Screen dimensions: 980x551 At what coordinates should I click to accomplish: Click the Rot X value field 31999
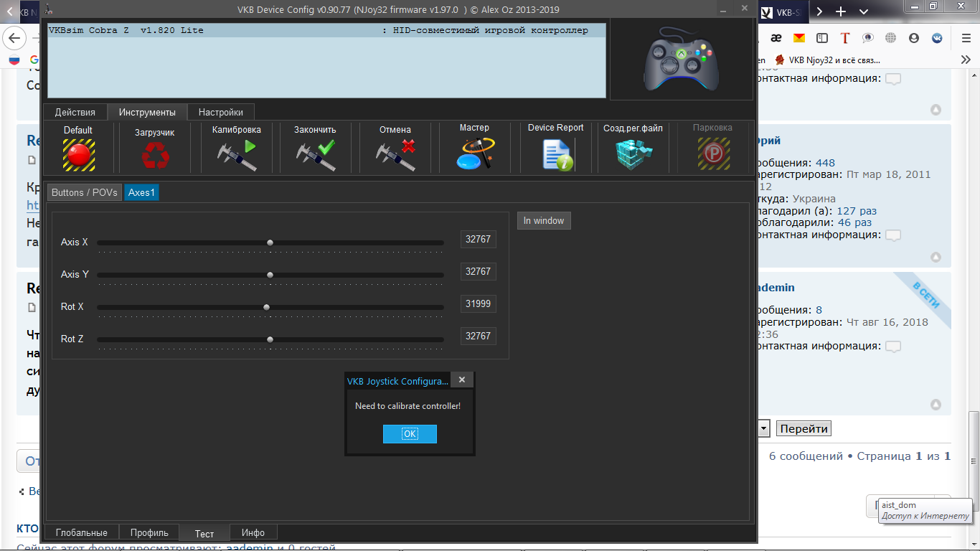(478, 304)
